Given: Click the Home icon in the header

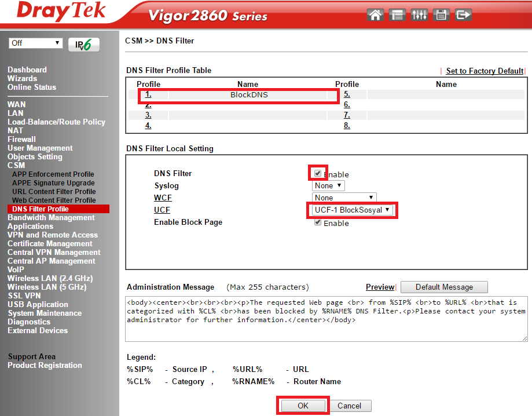Looking at the screenshot, I should point(376,15).
